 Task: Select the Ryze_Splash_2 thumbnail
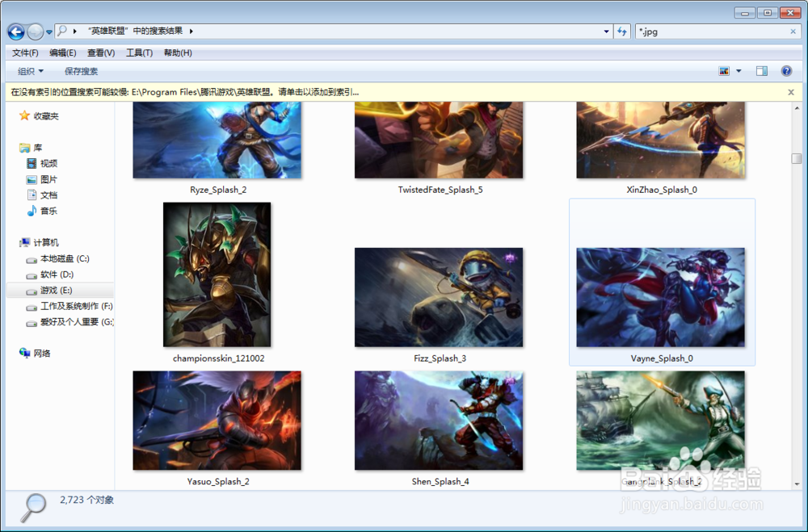217,140
